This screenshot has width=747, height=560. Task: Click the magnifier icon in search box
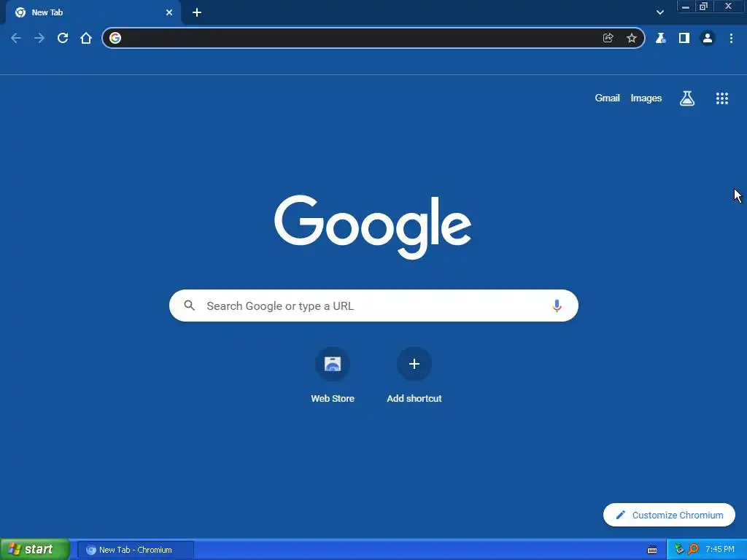coord(190,306)
